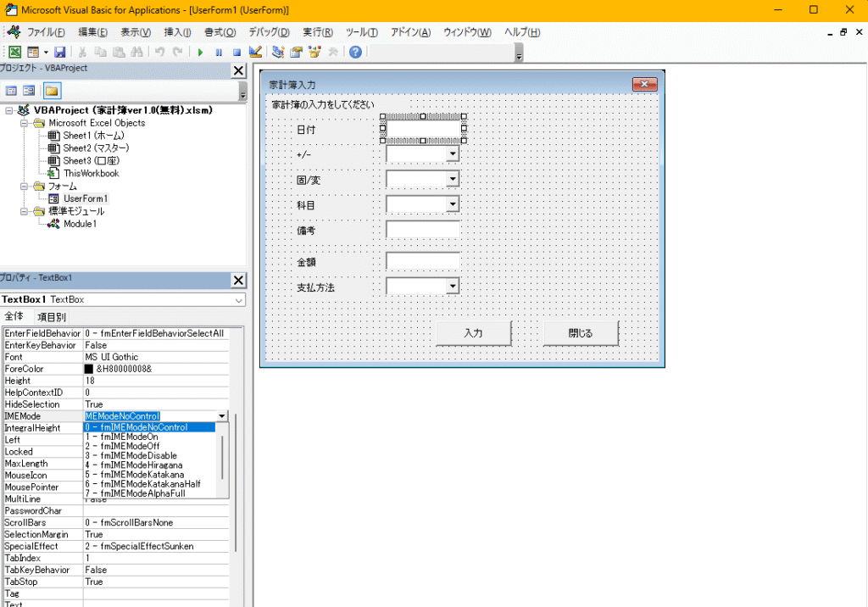Toggle Folders icon in Project pane
The image size is (868, 607).
pos(52,91)
